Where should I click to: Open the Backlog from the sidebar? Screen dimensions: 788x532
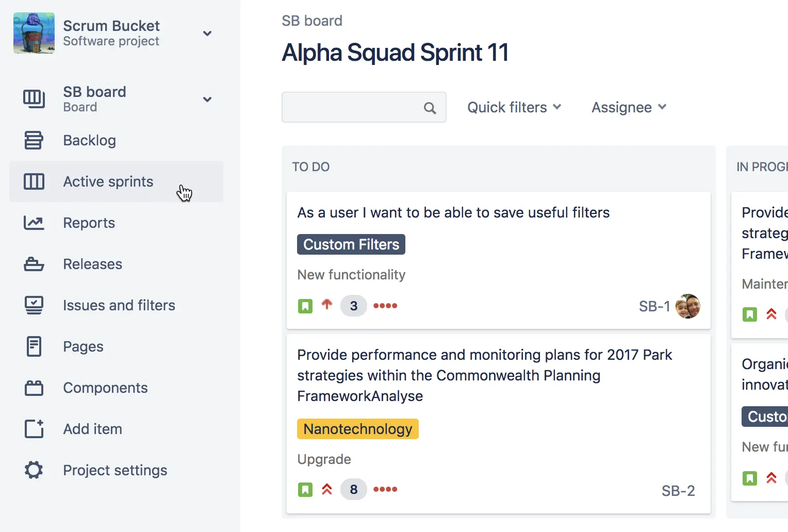point(89,140)
